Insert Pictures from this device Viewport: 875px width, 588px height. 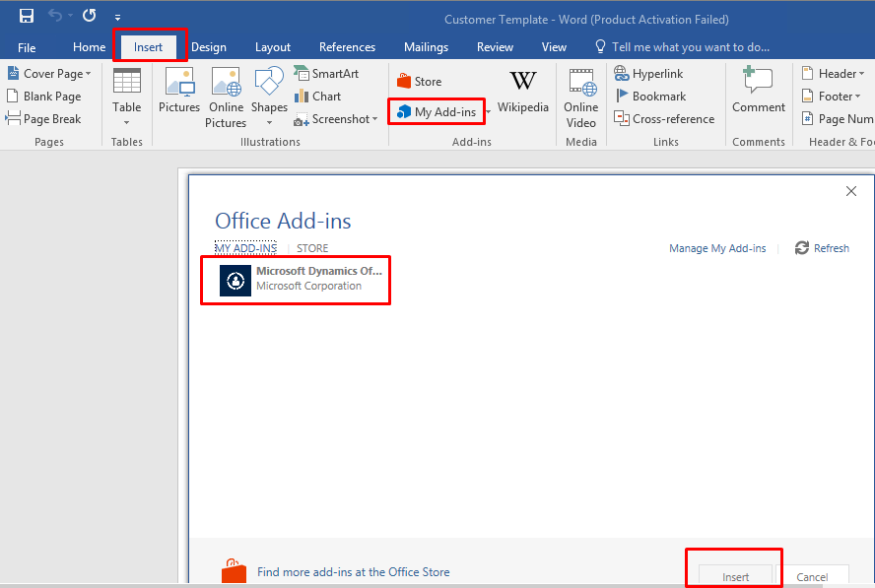tap(179, 91)
